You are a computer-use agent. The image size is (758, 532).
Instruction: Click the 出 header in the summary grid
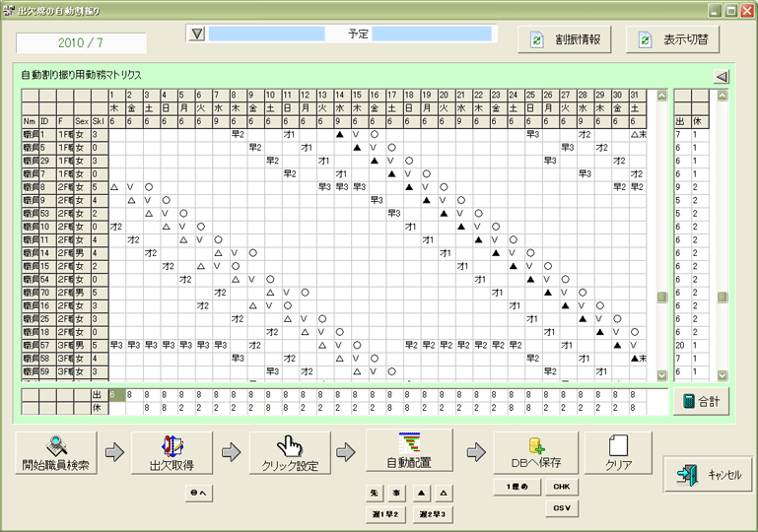point(682,121)
